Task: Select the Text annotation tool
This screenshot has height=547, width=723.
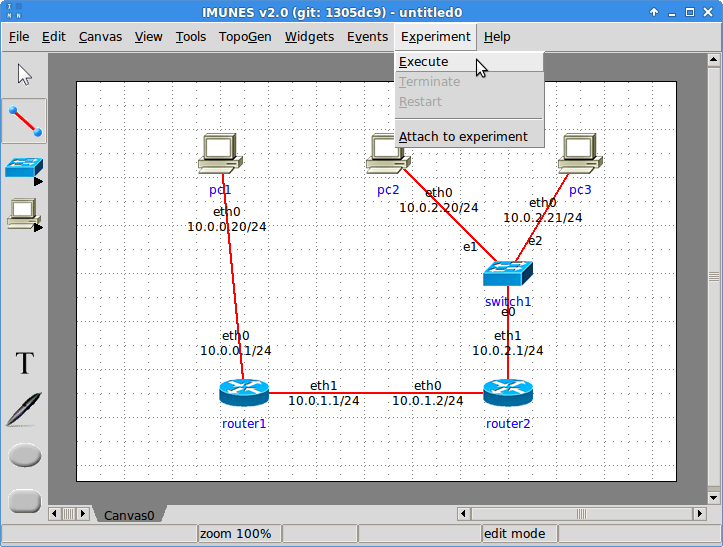Action: pos(24,363)
